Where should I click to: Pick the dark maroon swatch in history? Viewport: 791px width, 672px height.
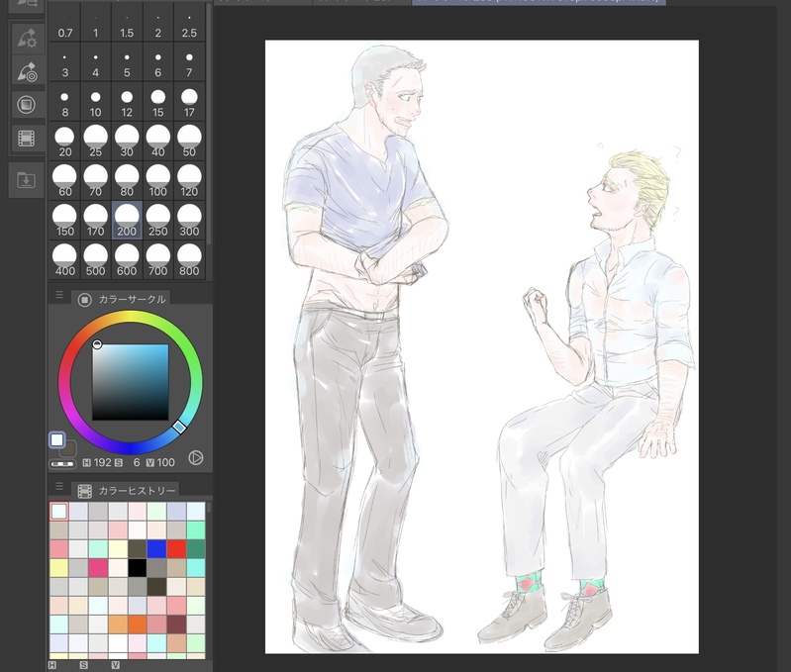[176, 624]
